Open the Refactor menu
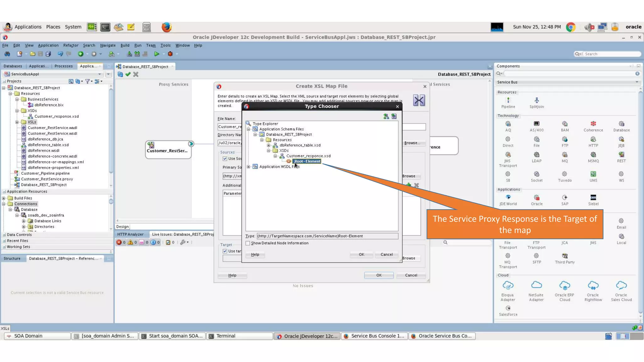Screen dimensions: 644x362 71,45
